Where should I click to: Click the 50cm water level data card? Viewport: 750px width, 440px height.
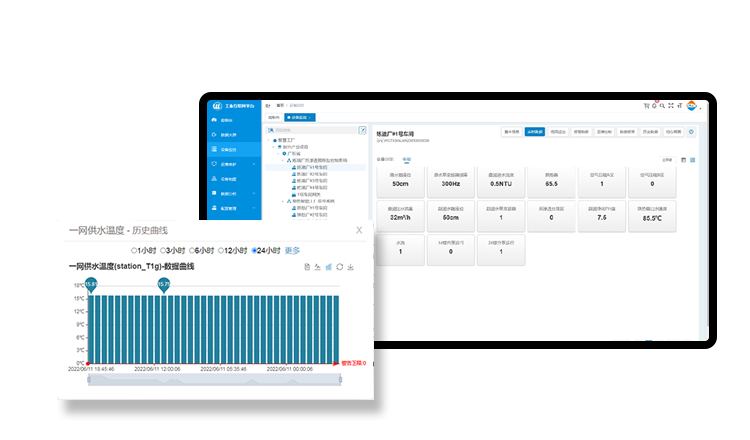click(400, 182)
